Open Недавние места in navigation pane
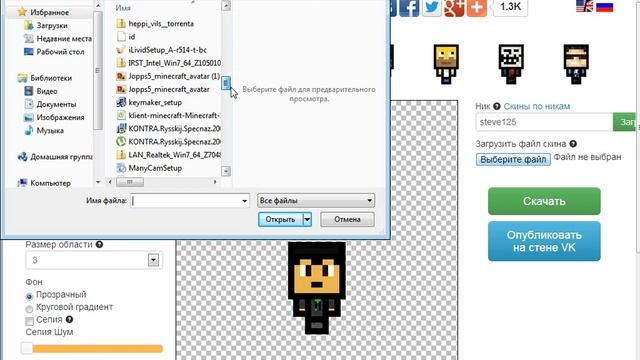The image size is (640, 360). tap(58, 38)
